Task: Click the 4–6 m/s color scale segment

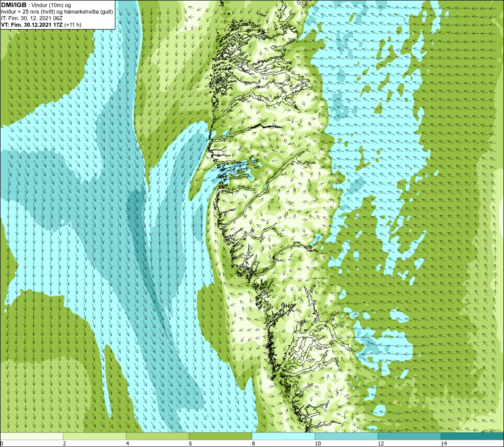Action: (x=157, y=436)
